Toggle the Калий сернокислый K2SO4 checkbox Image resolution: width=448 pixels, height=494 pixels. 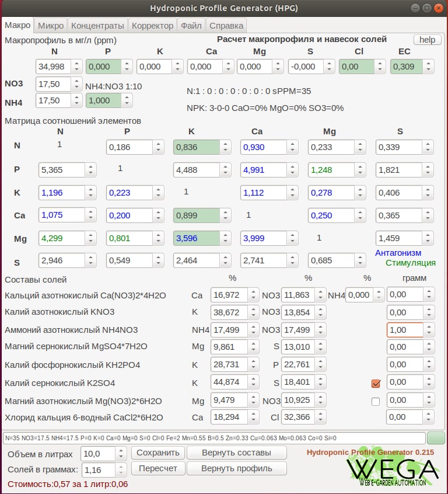point(376,384)
